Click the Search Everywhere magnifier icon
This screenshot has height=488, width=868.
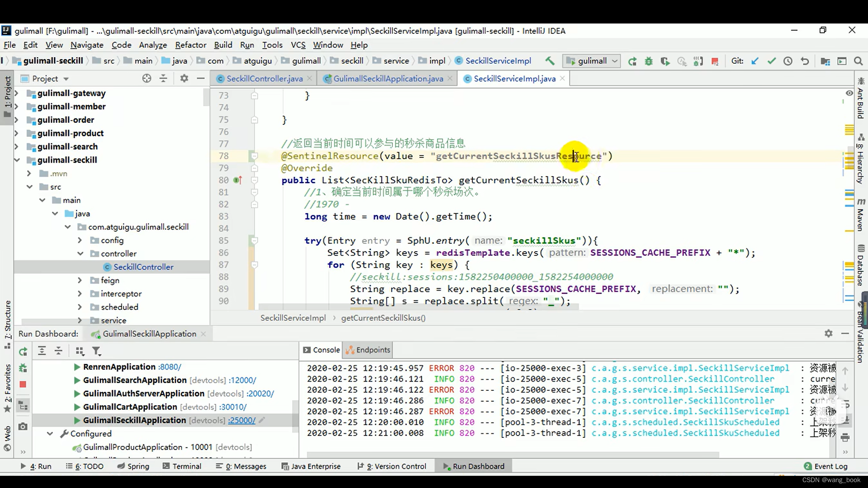click(x=858, y=61)
